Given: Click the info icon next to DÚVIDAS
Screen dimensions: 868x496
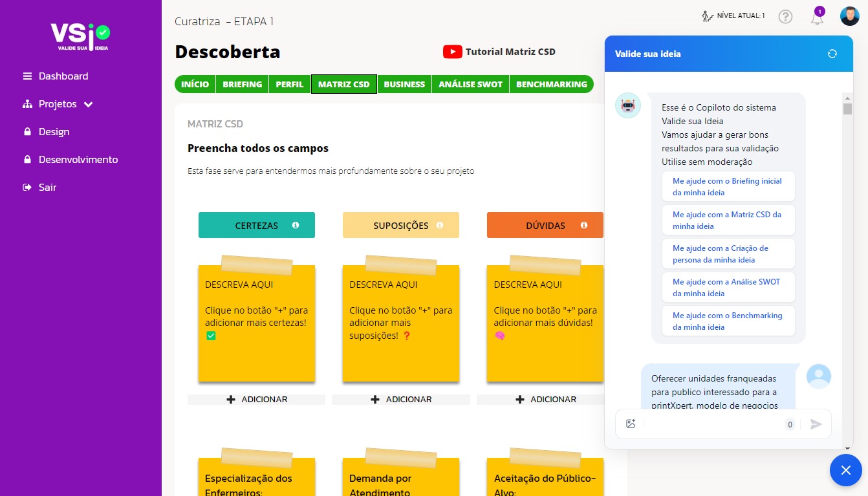Looking at the screenshot, I should point(584,225).
